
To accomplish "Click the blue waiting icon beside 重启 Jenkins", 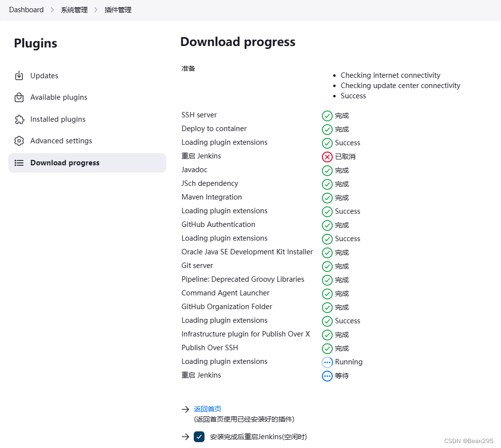I will tap(327, 376).
